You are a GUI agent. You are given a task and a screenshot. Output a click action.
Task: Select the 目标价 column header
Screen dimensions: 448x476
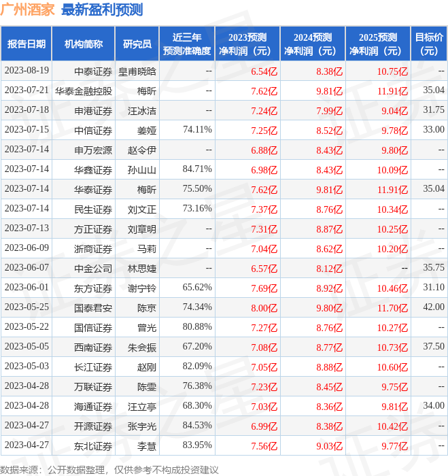click(x=429, y=44)
